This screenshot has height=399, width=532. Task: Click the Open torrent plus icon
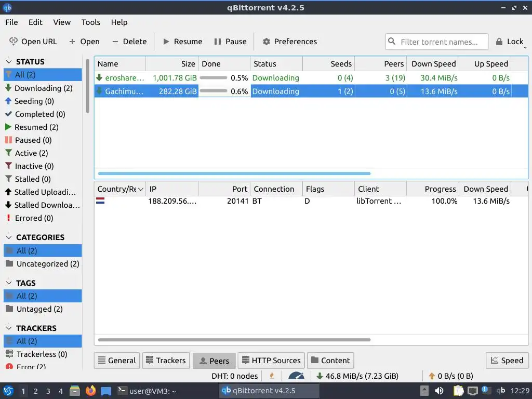click(x=72, y=42)
